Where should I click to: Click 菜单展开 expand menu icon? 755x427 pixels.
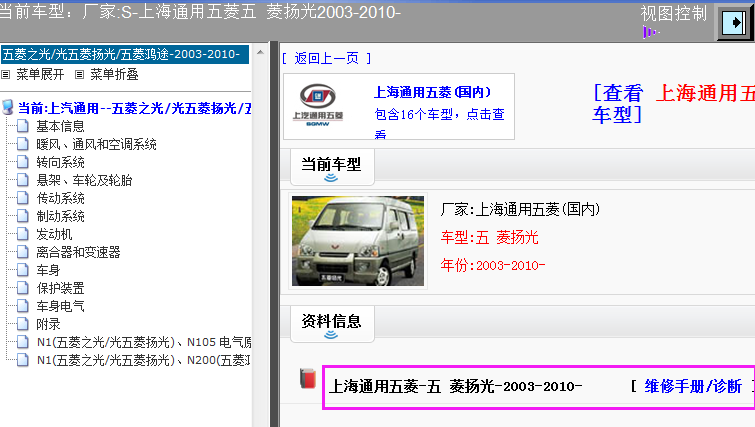pyautogui.click(x=6, y=75)
